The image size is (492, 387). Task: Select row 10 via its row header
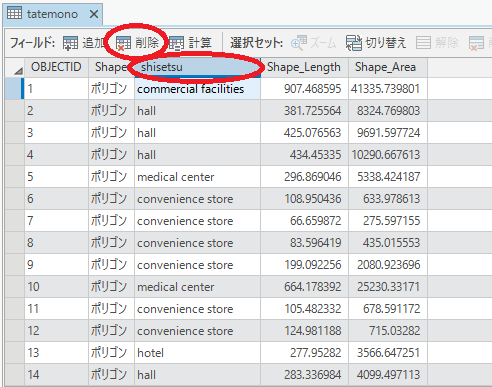pos(14,287)
